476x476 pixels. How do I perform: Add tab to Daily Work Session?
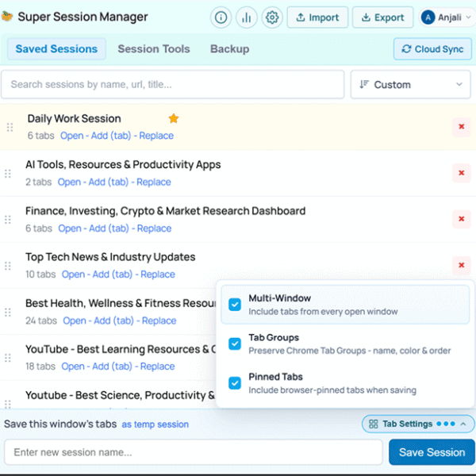click(x=111, y=136)
